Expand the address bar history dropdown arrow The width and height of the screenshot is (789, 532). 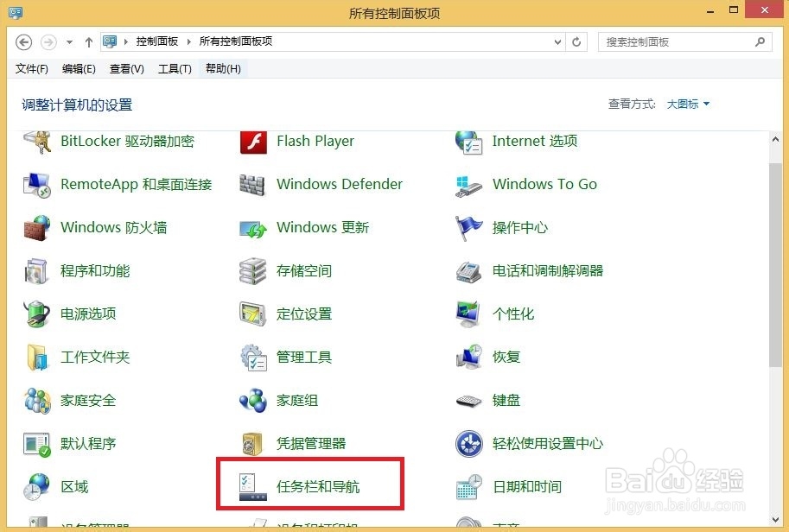pyautogui.click(x=557, y=42)
